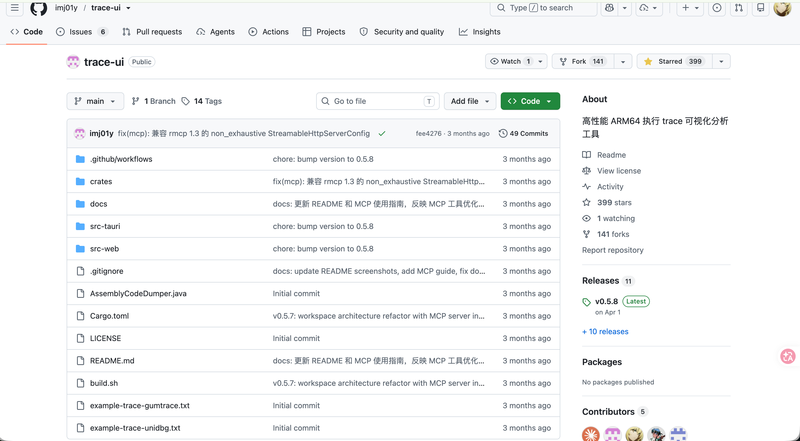
Task: Click the floating translate icon at right edge
Action: pyautogui.click(x=788, y=356)
